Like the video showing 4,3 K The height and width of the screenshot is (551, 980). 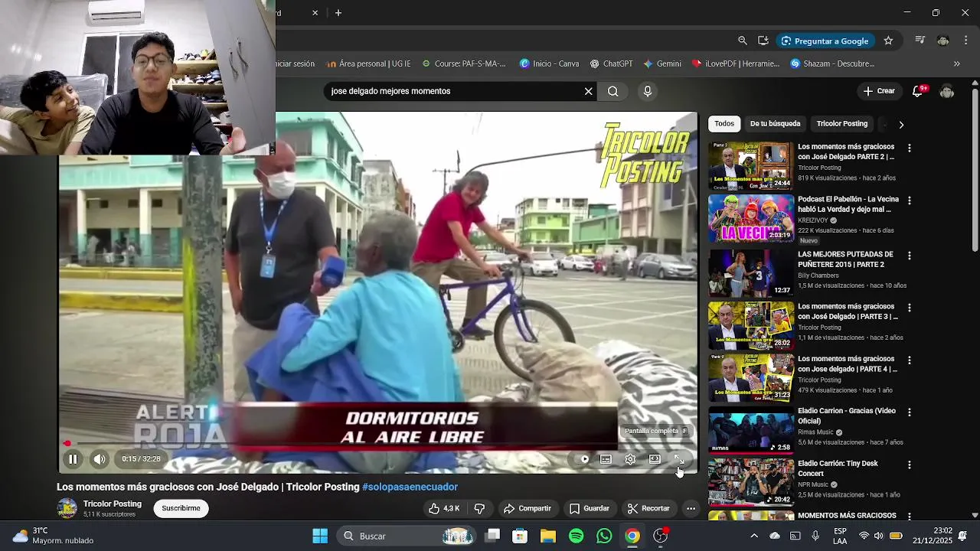pyautogui.click(x=444, y=508)
